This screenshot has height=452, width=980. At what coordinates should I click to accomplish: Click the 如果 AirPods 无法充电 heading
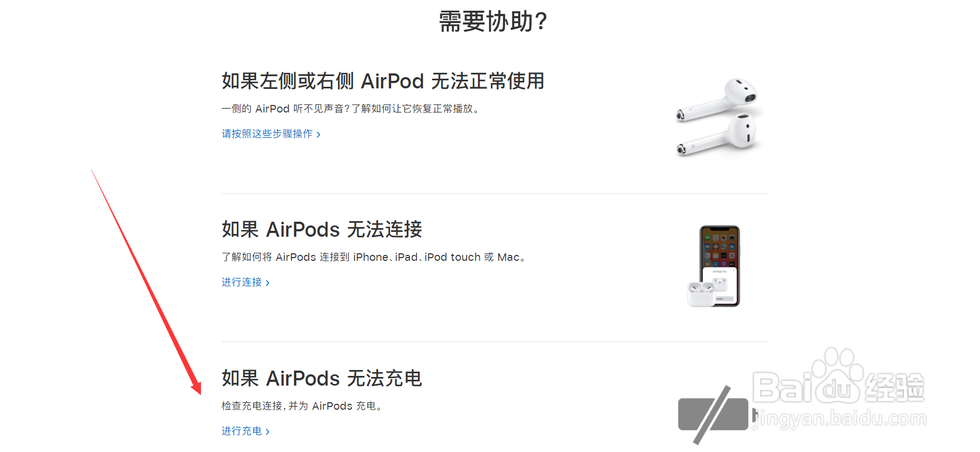point(321,379)
